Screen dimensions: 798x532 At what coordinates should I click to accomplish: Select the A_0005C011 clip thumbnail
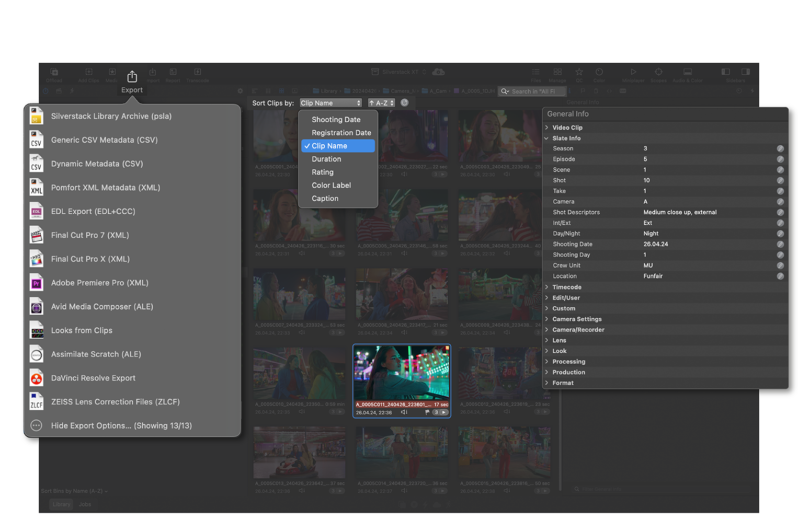pyautogui.click(x=402, y=372)
